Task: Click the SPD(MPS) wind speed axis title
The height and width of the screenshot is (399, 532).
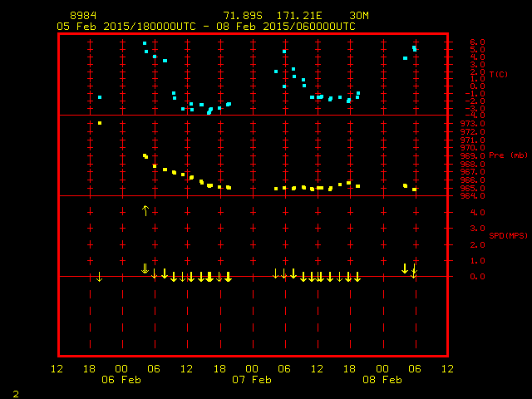Action: pyautogui.click(x=508, y=235)
